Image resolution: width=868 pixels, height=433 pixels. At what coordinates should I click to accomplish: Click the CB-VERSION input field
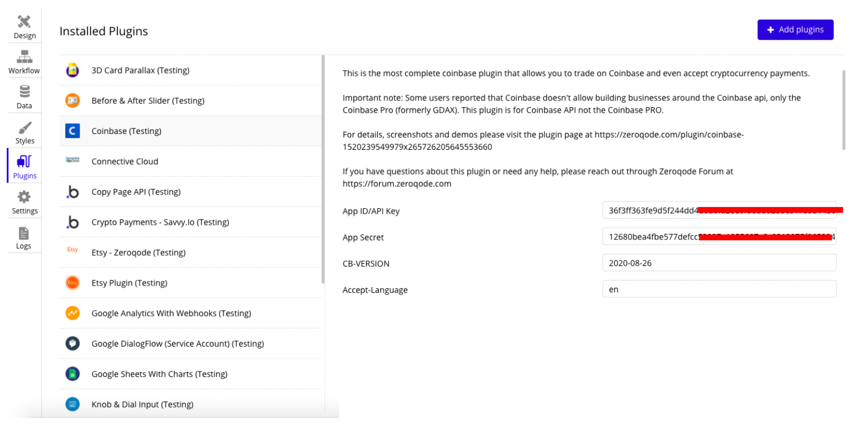point(719,262)
